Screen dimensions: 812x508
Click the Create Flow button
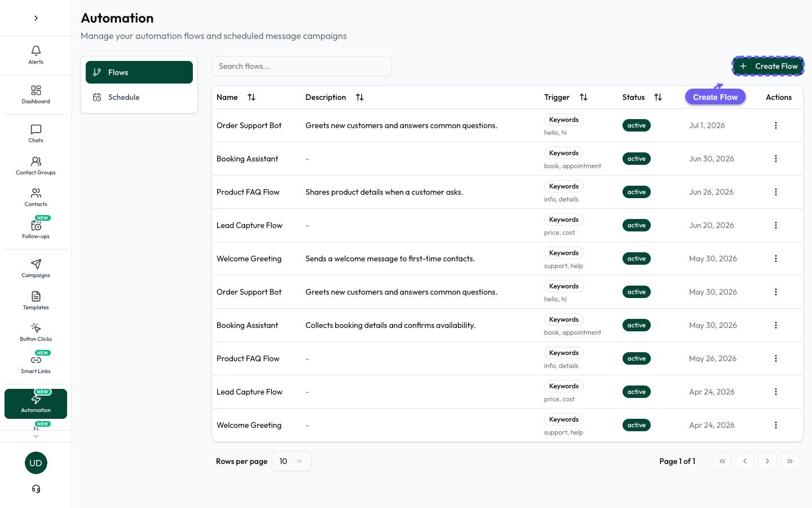coord(768,66)
